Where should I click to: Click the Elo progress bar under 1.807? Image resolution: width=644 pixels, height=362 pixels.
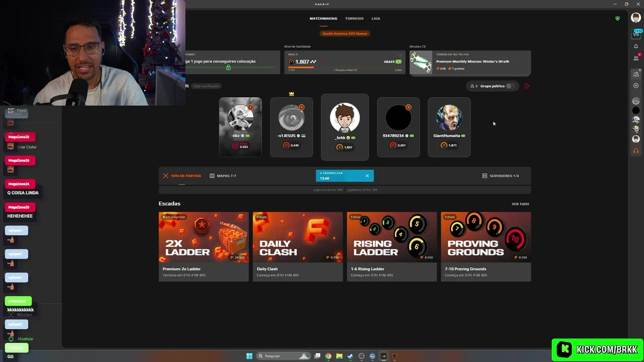click(345, 67)
